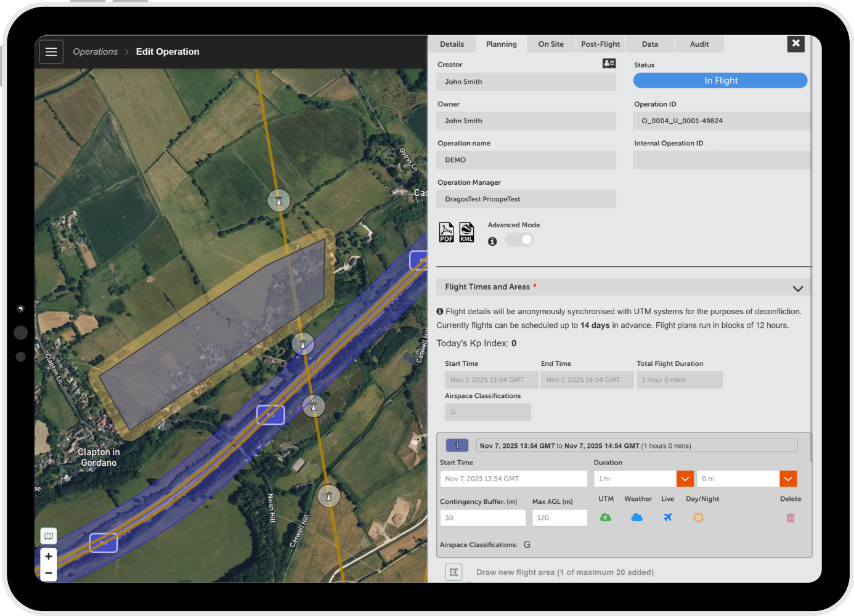The width and height of the screenshot is (854, 616).
Task: Open the hours duration dropdown
Action: click(x=685, y=479)
